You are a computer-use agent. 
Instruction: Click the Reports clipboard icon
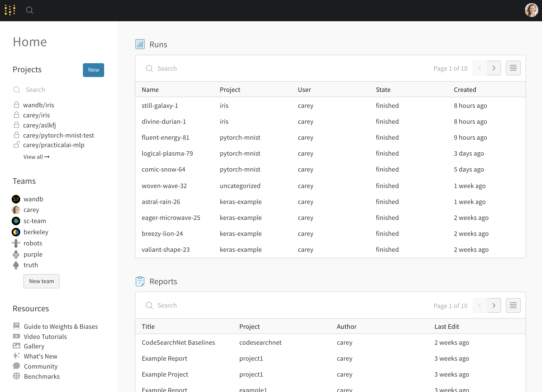140,281
